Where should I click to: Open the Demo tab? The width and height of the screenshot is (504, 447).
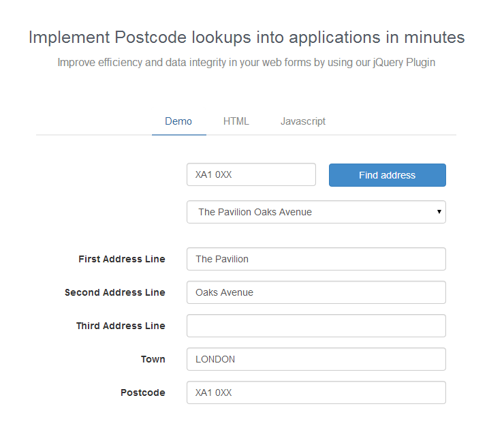tap(178, 121)
